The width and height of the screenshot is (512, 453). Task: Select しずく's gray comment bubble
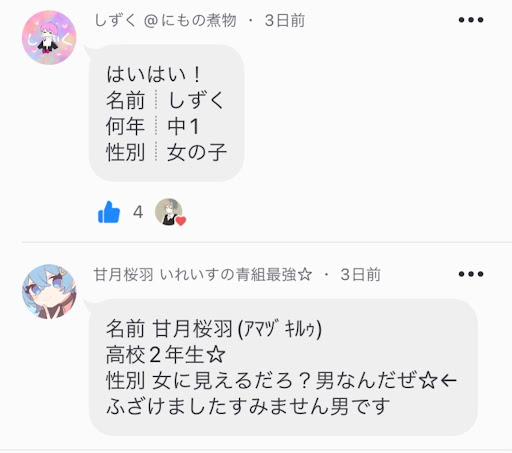pos(167,113)
